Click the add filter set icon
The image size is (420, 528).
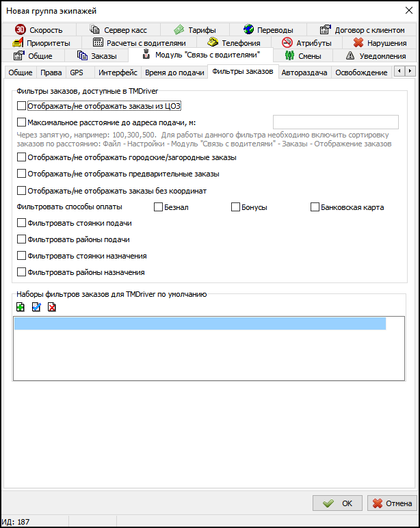tap(21, 308)
